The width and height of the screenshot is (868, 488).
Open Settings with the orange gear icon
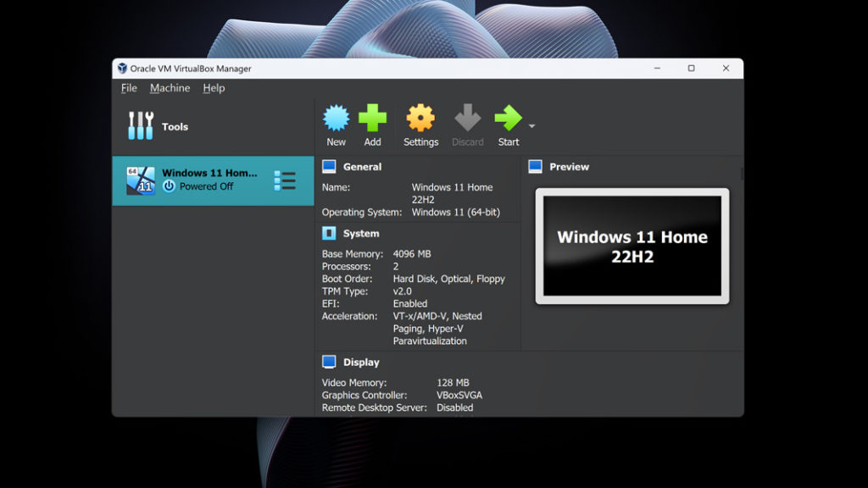[x=420, y=119]
